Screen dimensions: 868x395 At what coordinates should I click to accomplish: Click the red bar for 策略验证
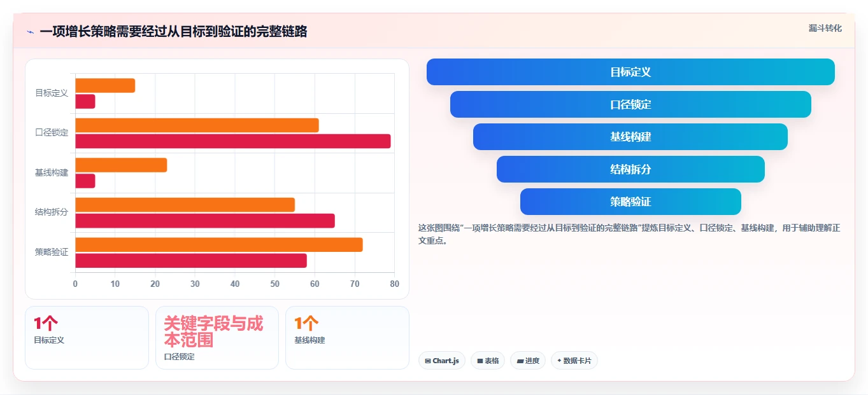[x=191, y=260]
